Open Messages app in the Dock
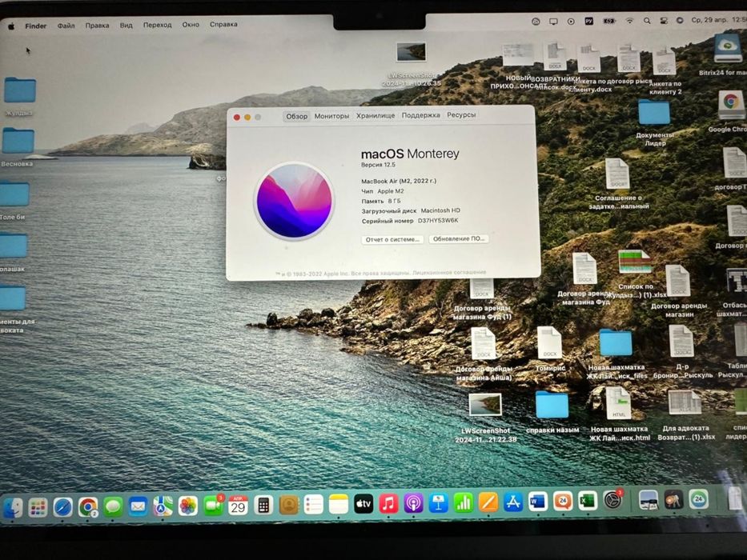 (113, 506)
